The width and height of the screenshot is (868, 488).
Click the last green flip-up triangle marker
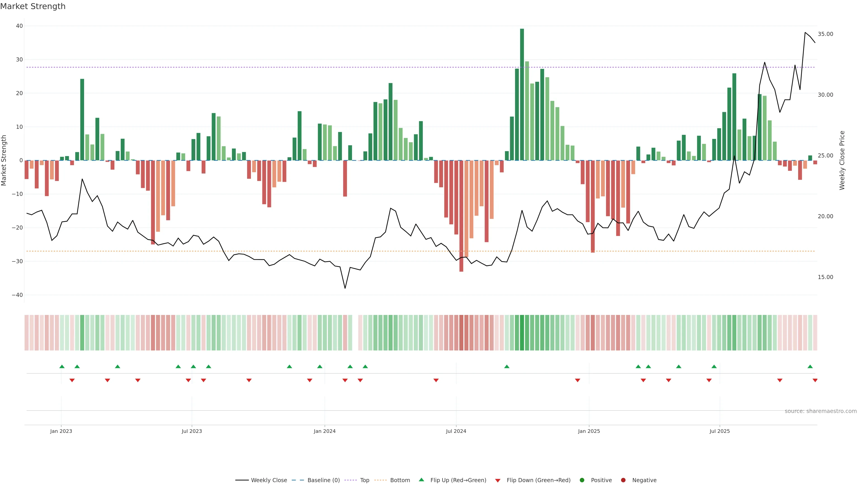click(810, 366)
